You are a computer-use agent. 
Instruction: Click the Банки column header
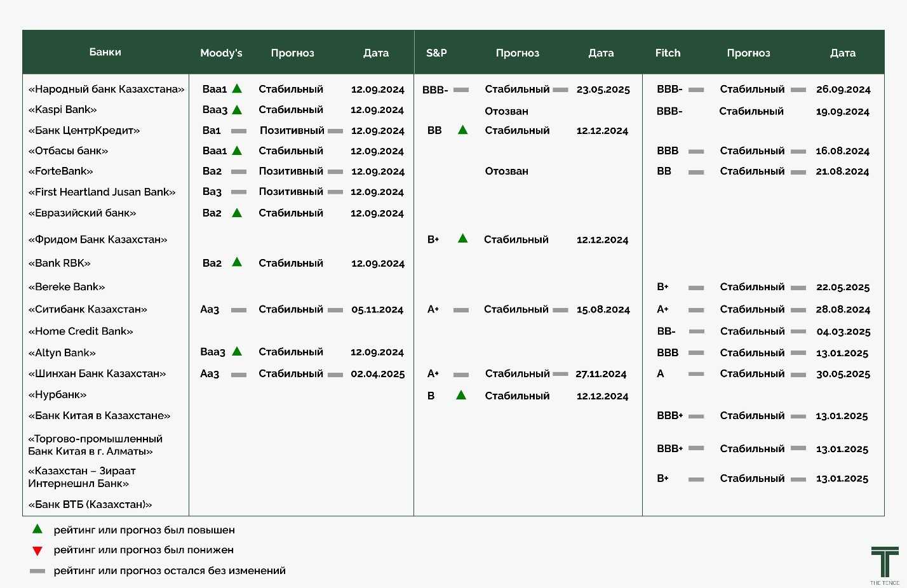click(x=105, y=52)
